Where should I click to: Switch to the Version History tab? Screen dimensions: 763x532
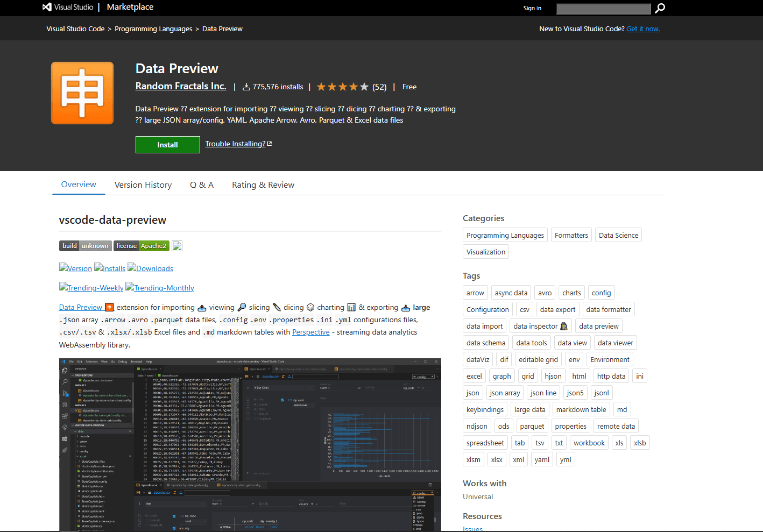[x=143, y=185]
